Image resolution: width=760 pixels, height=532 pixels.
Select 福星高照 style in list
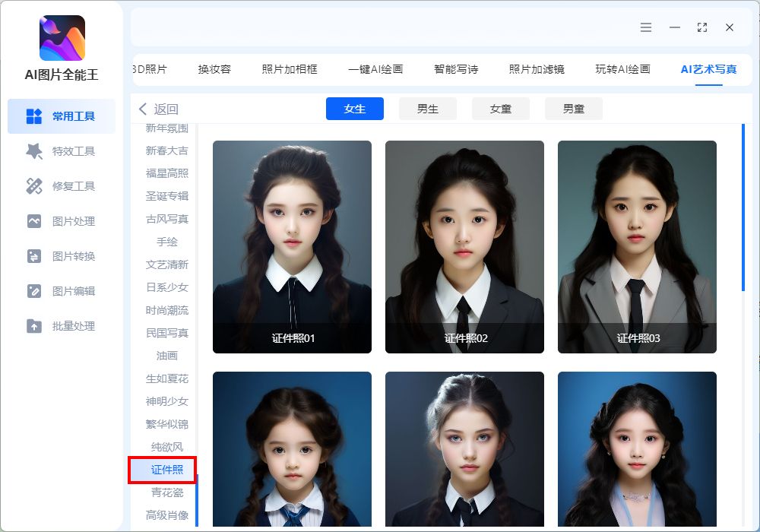coord(166,173)
